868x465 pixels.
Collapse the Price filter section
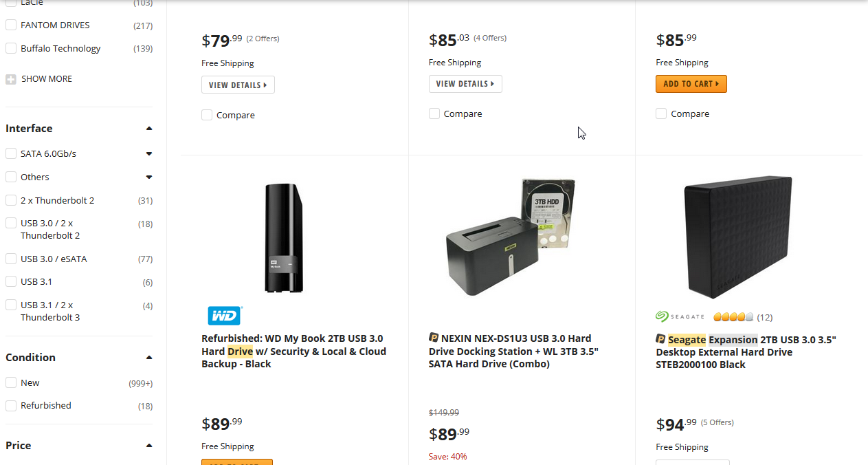(x=149, y=446)
